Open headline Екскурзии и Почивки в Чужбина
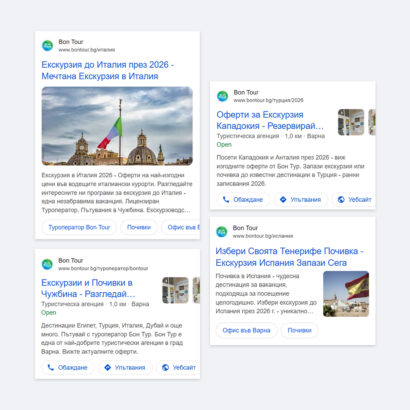Image resolution: width=410 pixels, height=410 pixels. click(88, 288)
